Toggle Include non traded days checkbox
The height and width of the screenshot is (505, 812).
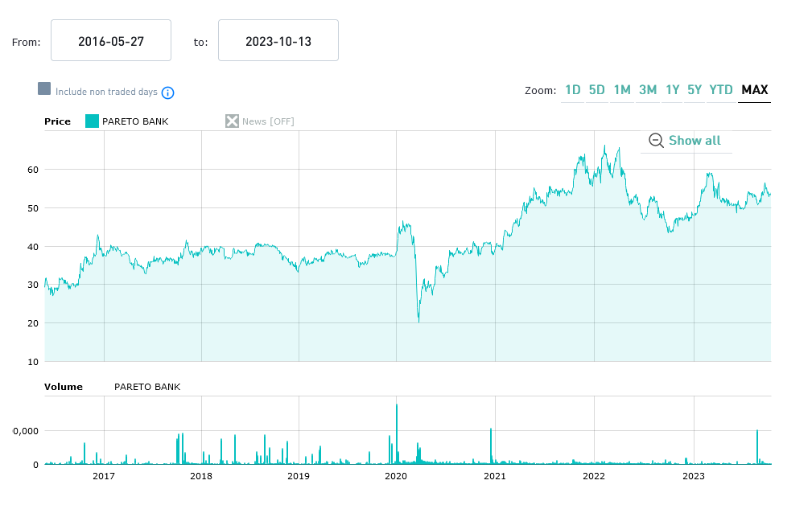tap(44, 88)
